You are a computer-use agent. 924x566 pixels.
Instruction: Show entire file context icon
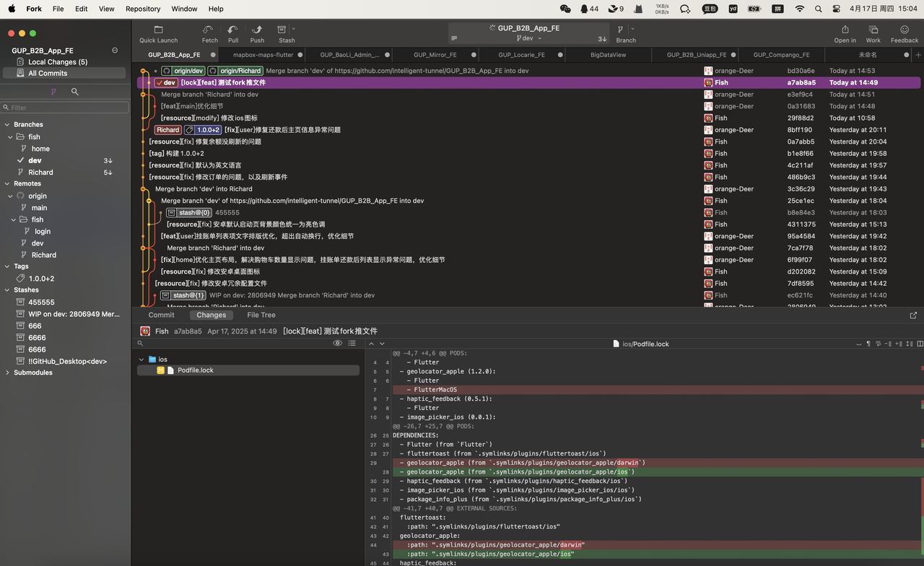click(909, 344)
